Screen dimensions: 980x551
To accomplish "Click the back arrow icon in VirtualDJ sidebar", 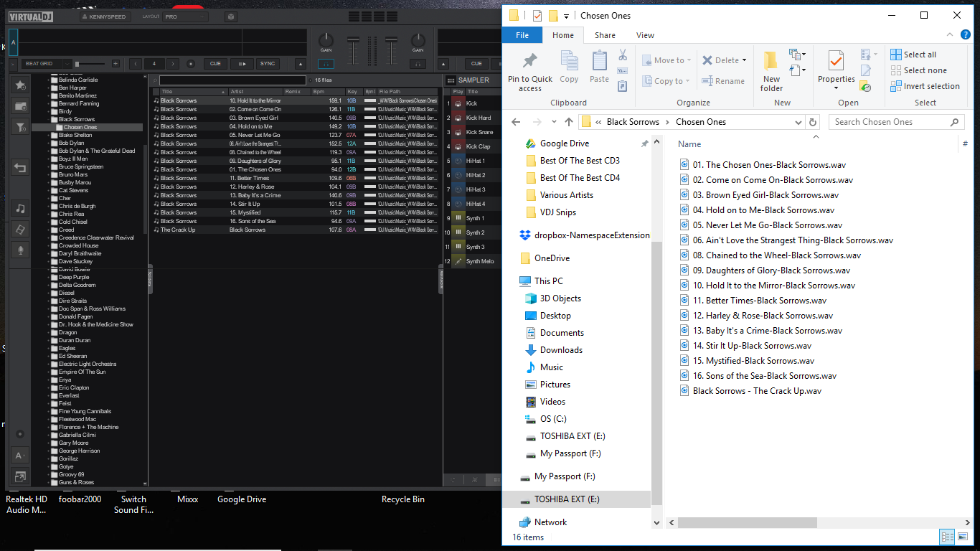I will point(21,168).
